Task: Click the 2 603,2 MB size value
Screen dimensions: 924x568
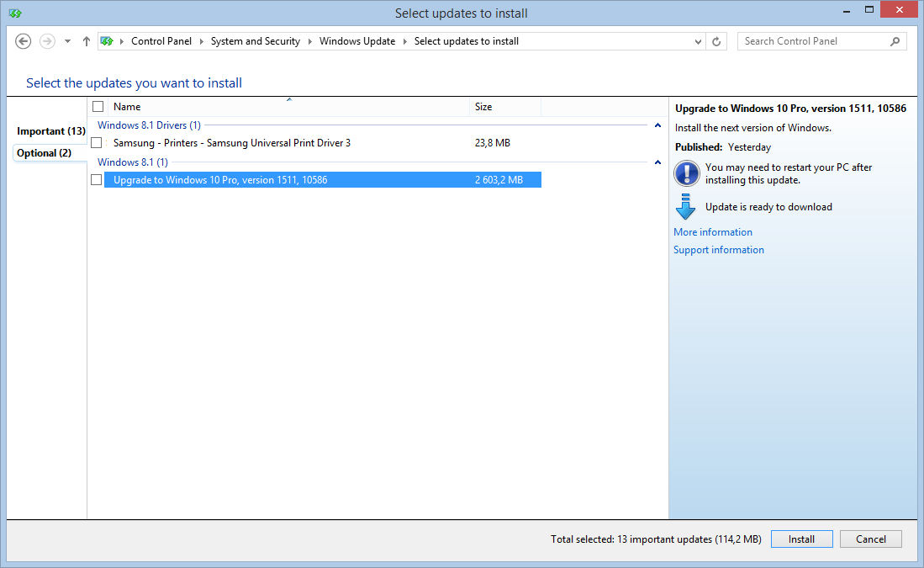Action: pos(499,180)
